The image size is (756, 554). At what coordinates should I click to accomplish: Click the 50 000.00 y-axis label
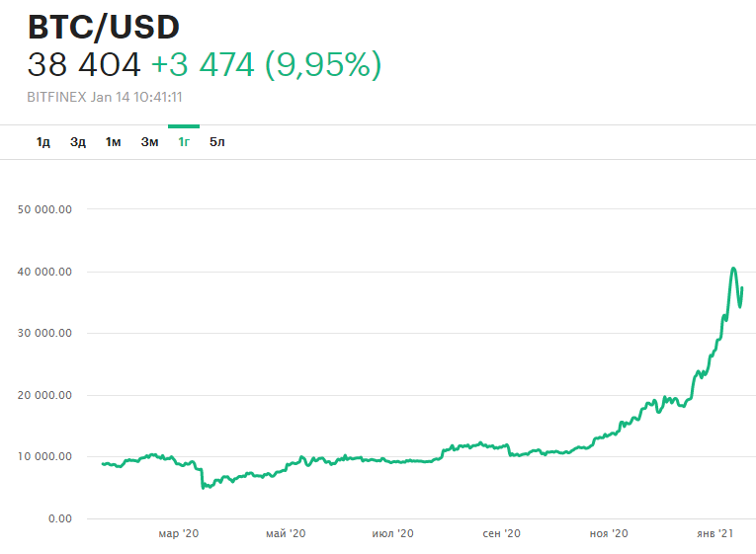click(46, 209)
